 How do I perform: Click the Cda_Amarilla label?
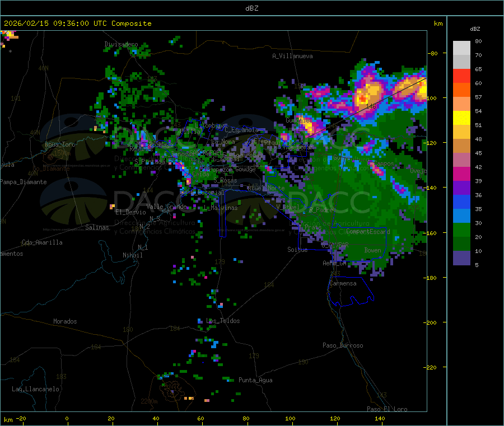[42, 242]
